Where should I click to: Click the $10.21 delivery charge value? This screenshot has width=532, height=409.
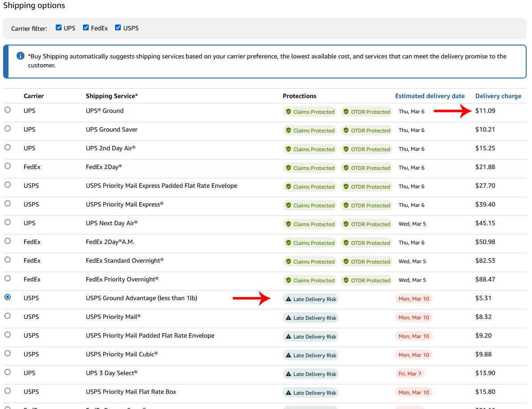(485, 129)
